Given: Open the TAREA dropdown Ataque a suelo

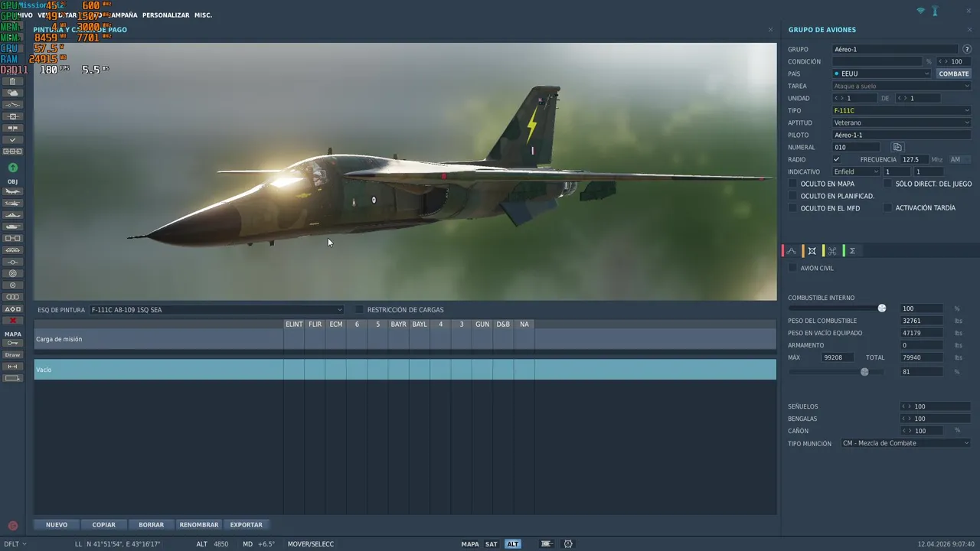Looking at the screenshot, I should [902, 86].
